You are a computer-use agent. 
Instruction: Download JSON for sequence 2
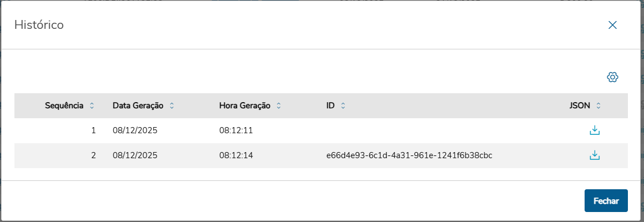595,155
